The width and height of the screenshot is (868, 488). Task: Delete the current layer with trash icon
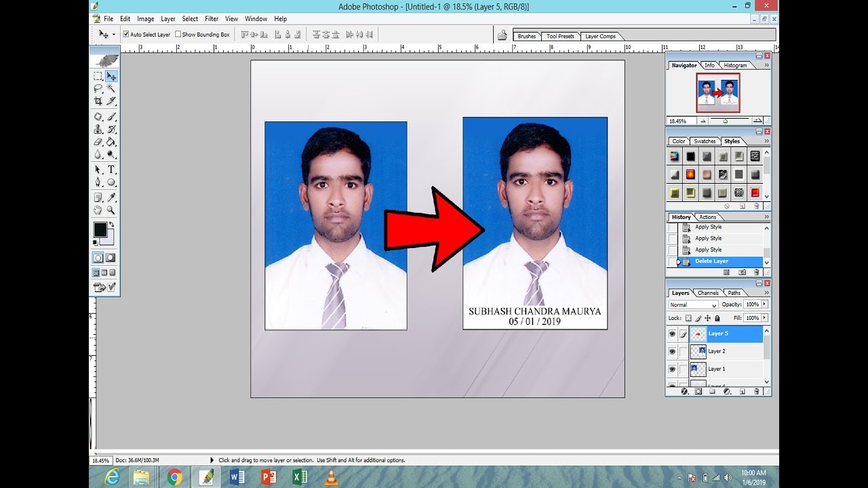coord(755,391)
